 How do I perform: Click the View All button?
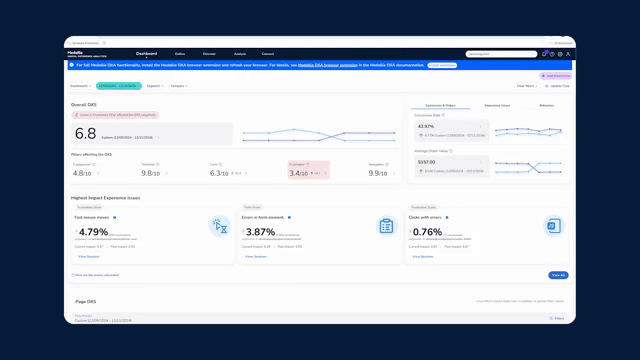click(x=558, y=275)
